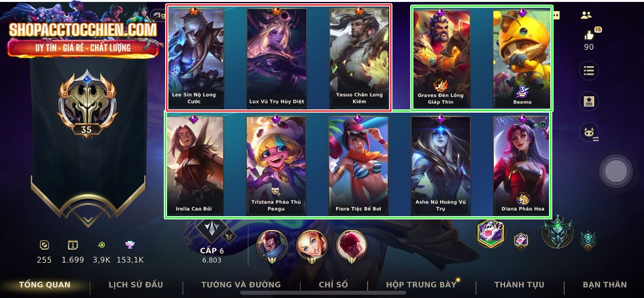Click the purple hexagon emote badge
This screenshot has width=644, height=298.
coord(491,233)
